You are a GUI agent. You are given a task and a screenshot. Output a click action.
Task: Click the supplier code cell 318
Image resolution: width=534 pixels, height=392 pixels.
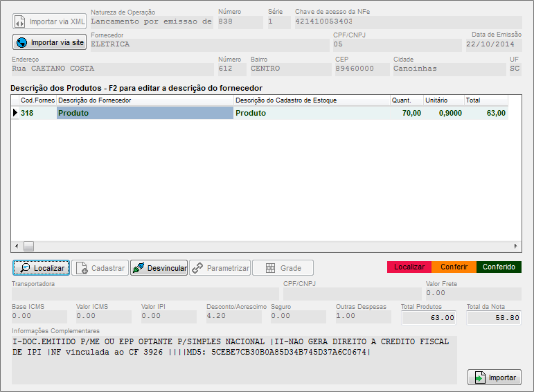[x=38, y=113]
